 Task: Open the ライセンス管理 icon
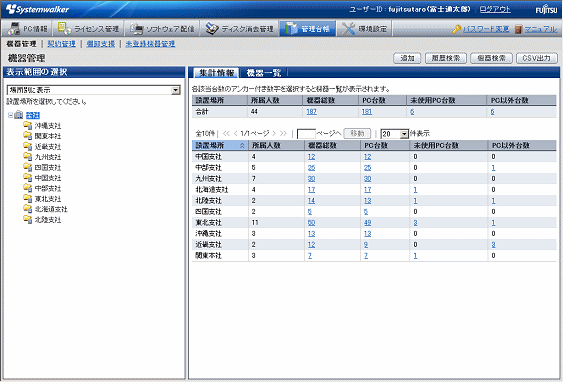pyautogui.click(x=64, y=28)
